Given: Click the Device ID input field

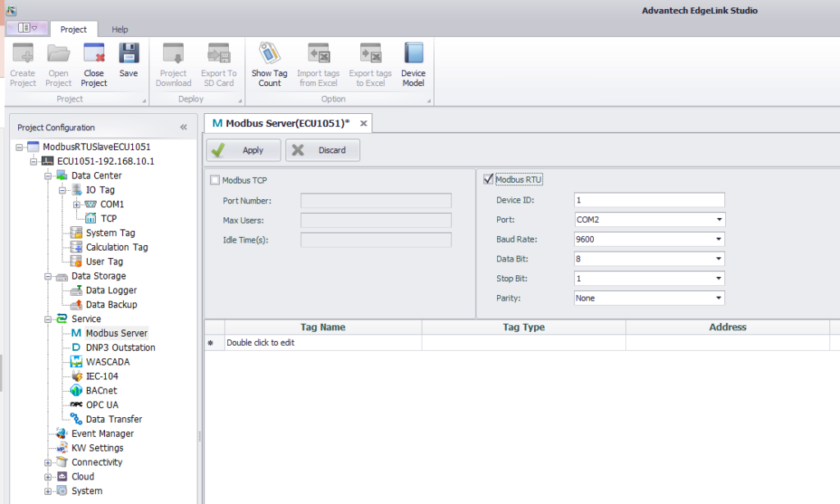Looking at the screenshot, I should (650, 200).
